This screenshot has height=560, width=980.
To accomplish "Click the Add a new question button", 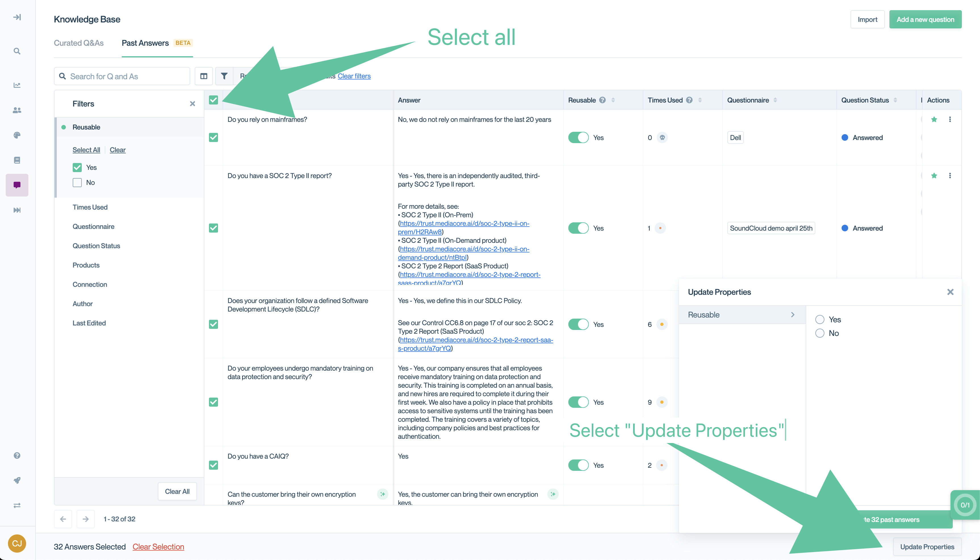I will [x=925, y=19].
